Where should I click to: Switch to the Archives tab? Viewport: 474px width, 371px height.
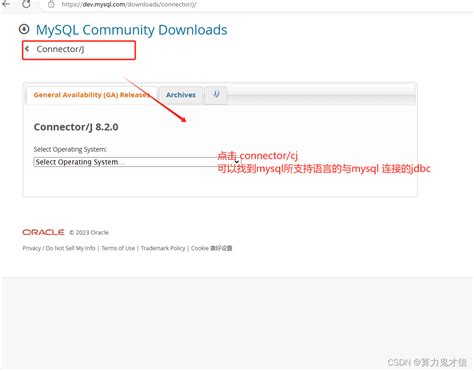pyautogui.click(x=181, y=95)
